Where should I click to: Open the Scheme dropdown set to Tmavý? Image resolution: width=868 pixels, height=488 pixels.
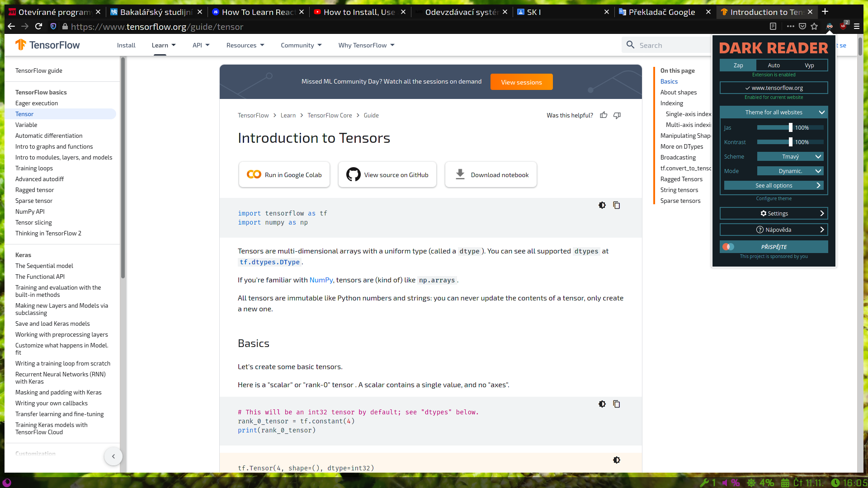pyautogui.click(x=791, y=156)
